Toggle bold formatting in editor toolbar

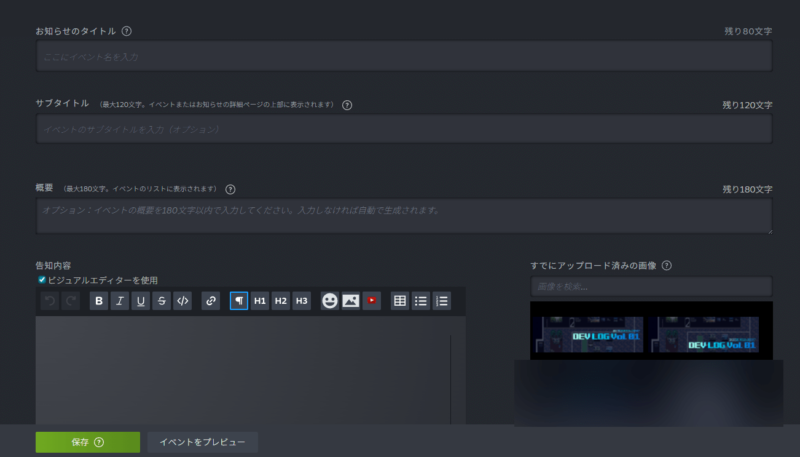tap(98, 301)
